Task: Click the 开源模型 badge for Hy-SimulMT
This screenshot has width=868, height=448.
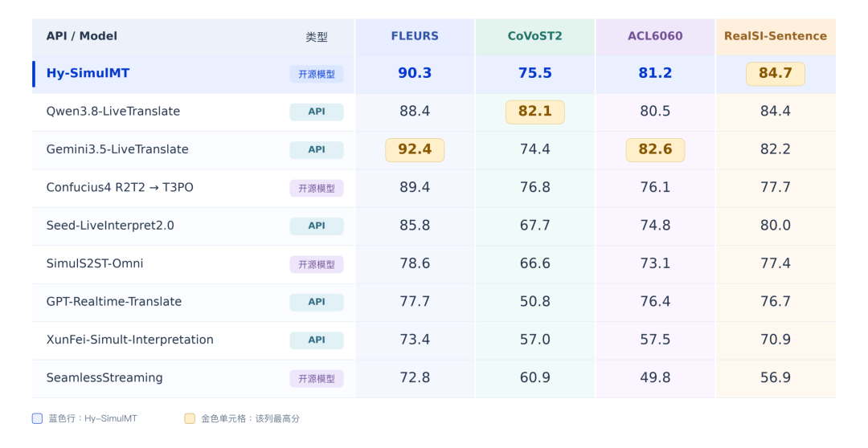Action: 317,74
